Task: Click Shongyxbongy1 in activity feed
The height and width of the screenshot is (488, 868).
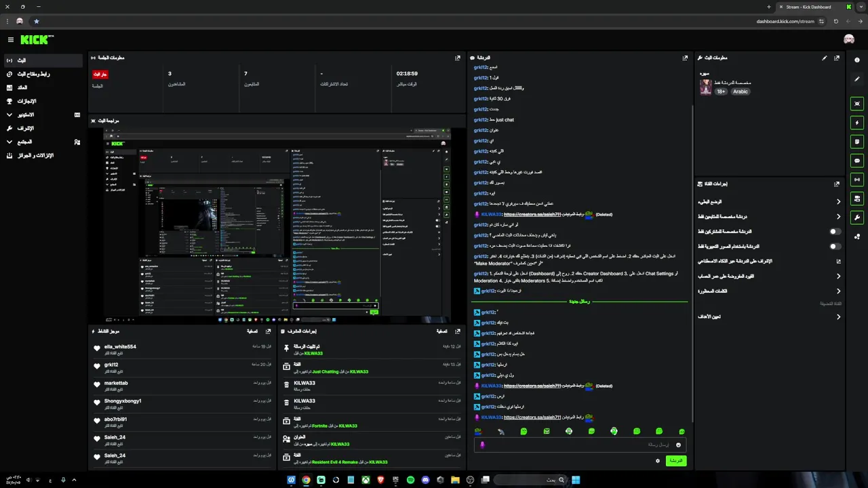Action: coord(123,401)
